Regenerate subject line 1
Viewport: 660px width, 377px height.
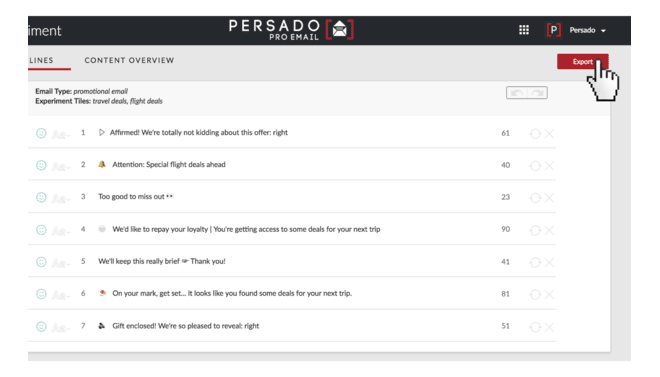[535, 134]
